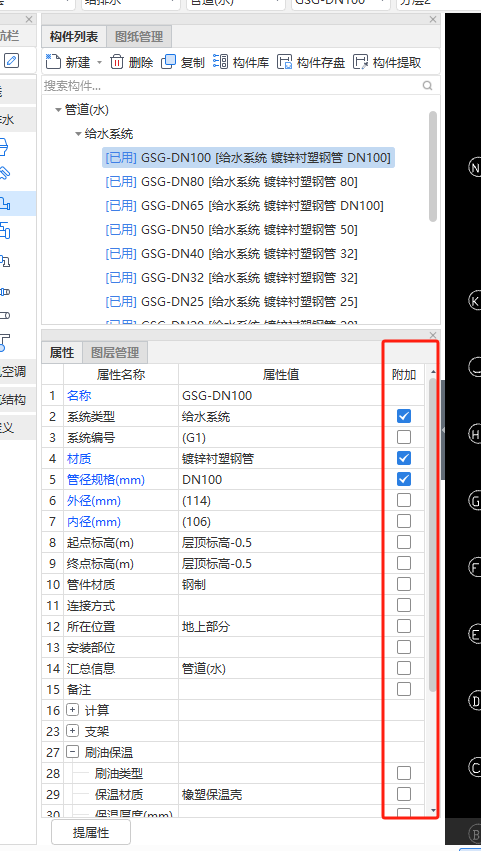Switch to the 图纸管理 tab
Screen dimensions: 481x851
tap(139, 37)
